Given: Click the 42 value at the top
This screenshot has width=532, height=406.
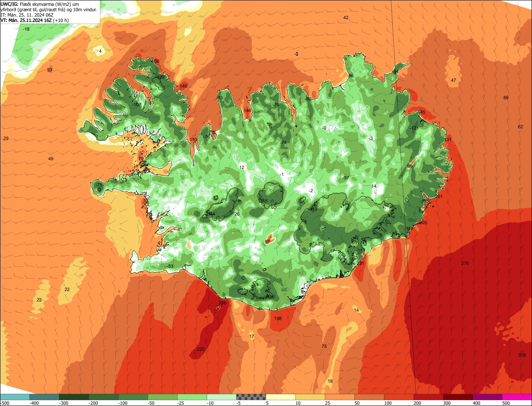Looking at the screenshot, I should coord(346,17).
